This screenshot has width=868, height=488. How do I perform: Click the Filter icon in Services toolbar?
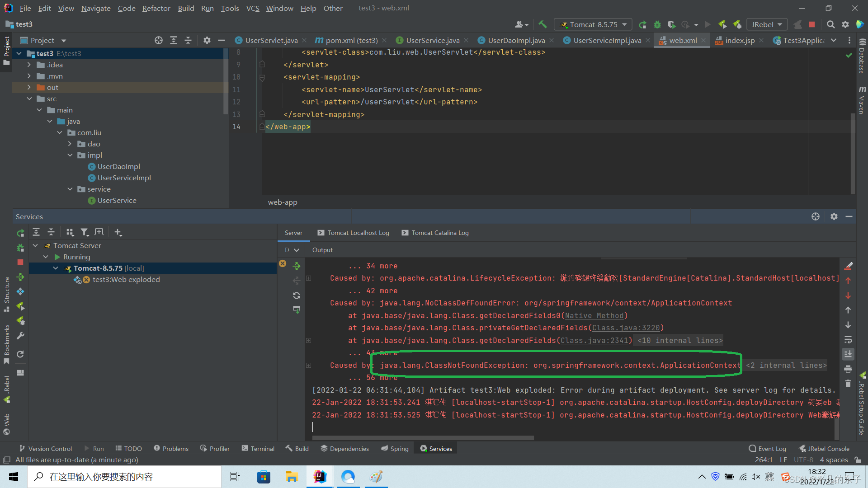click(85, 232)
